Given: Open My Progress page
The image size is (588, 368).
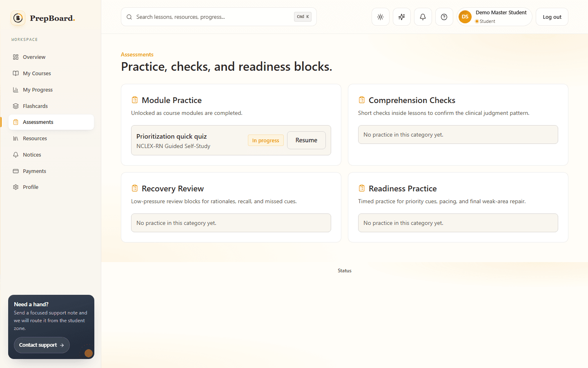Looking at the screenshot, I should 51,90.
